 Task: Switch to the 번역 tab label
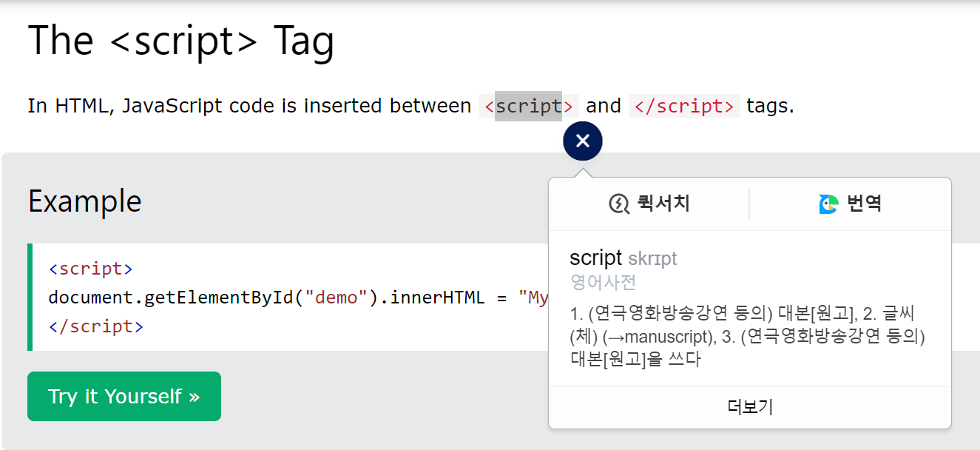pyautogui.click(x=864, y=204)
